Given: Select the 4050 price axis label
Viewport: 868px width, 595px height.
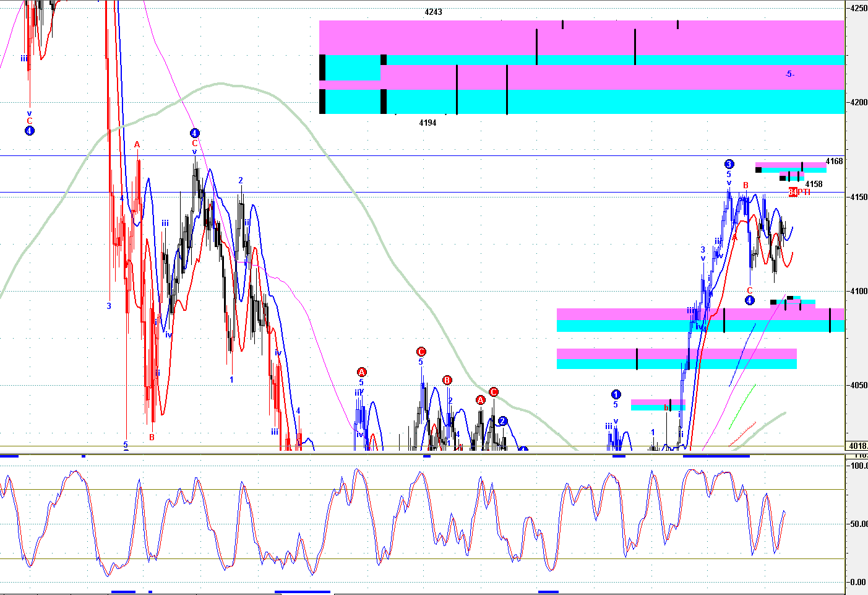Looking at the screenshot, I should 858,385.
